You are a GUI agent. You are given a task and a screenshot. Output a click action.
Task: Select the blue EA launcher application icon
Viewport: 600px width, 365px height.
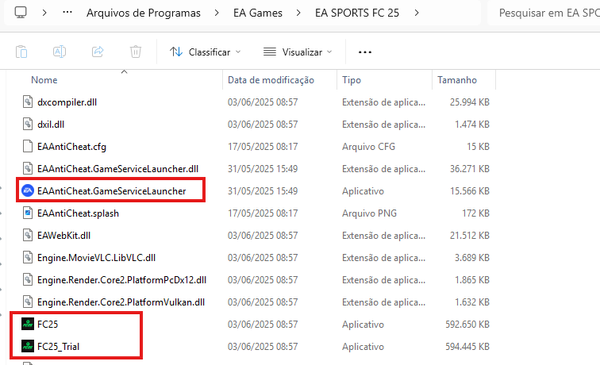28,191
